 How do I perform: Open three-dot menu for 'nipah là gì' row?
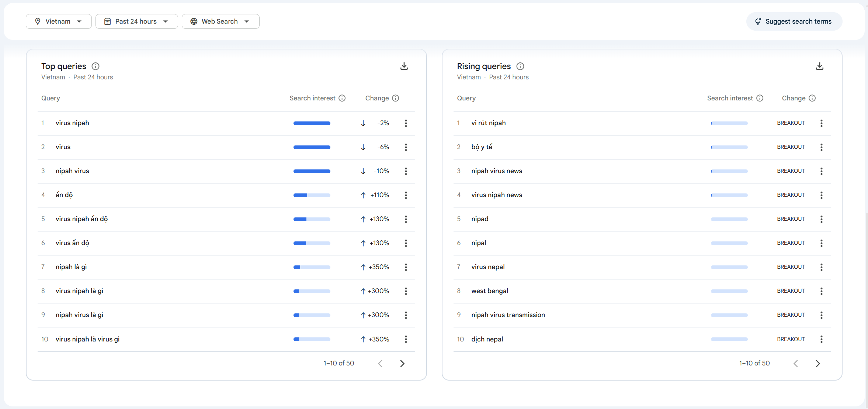tap(406, 267)
